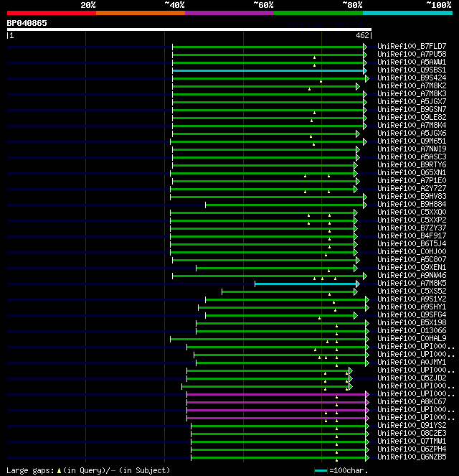Select the UniRef100_Q6NZB5 label
This screenshot has height=476, width=459.
click(x=412, y=457)
